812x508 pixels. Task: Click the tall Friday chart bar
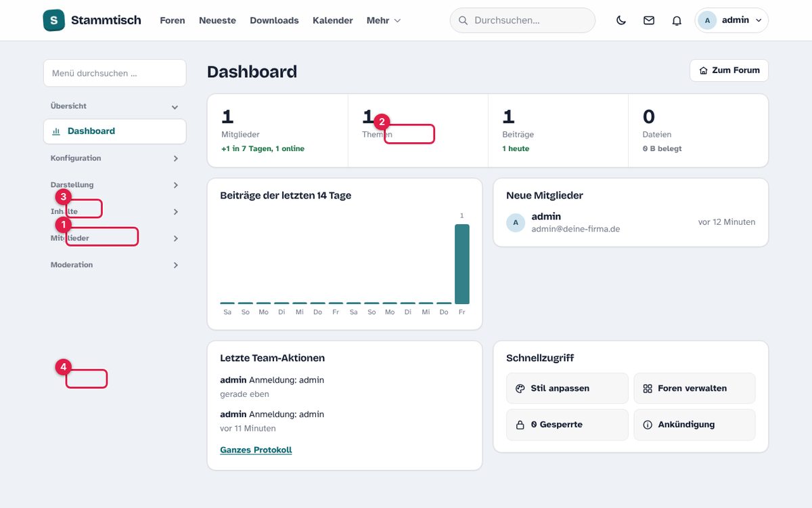(461, 264)
